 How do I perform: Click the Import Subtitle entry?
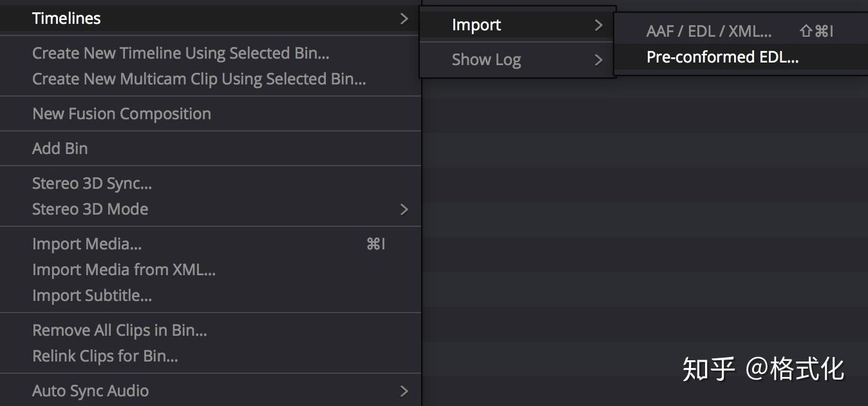pos(92,296)
